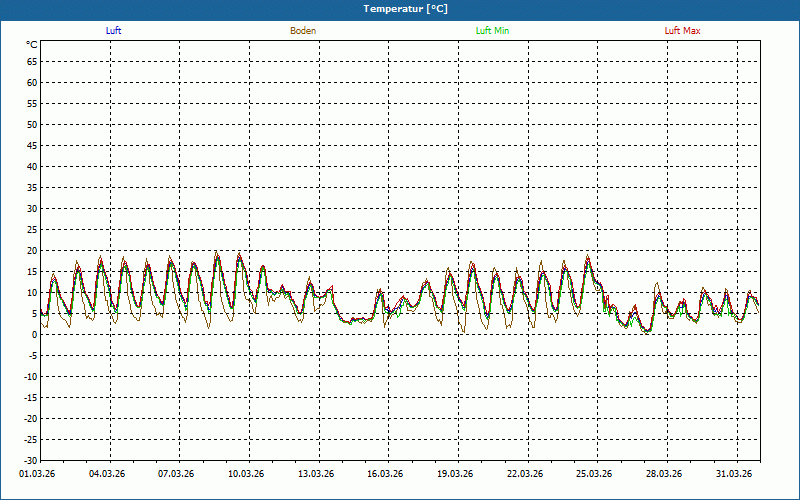Select the 07.03.26 date on the axis

176,475
